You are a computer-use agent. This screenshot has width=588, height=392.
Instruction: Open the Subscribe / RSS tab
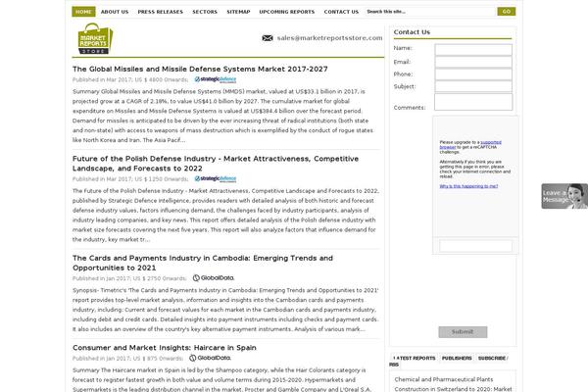pos(492,359)
